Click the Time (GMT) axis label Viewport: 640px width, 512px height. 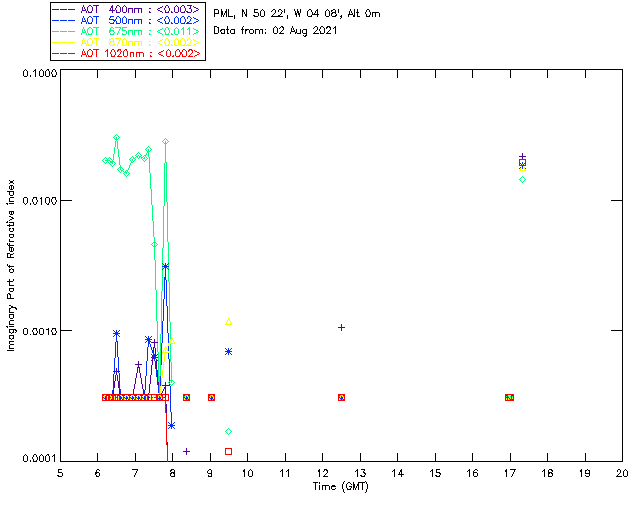coord(340,486)
